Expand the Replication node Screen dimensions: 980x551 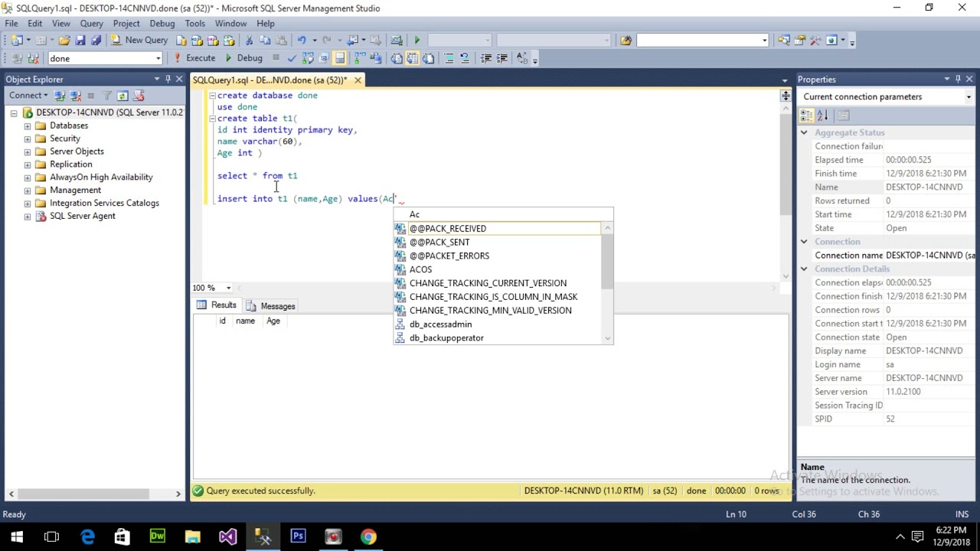click(x=28, y=165)
